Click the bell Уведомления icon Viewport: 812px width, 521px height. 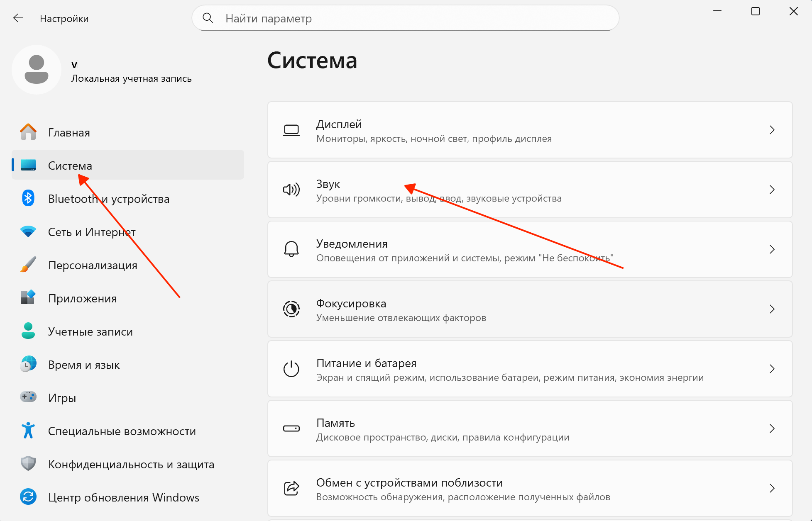click(291, 249)
